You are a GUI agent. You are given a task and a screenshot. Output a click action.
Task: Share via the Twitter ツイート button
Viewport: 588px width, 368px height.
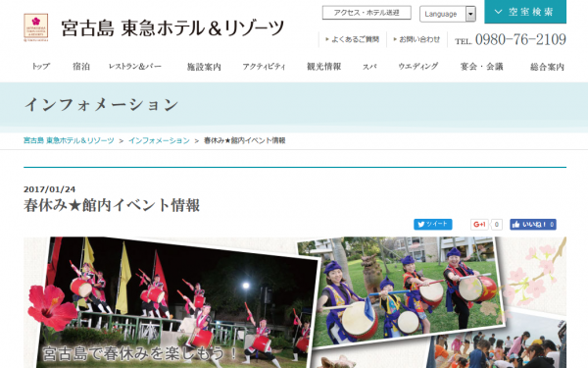[x=433, y=224]
